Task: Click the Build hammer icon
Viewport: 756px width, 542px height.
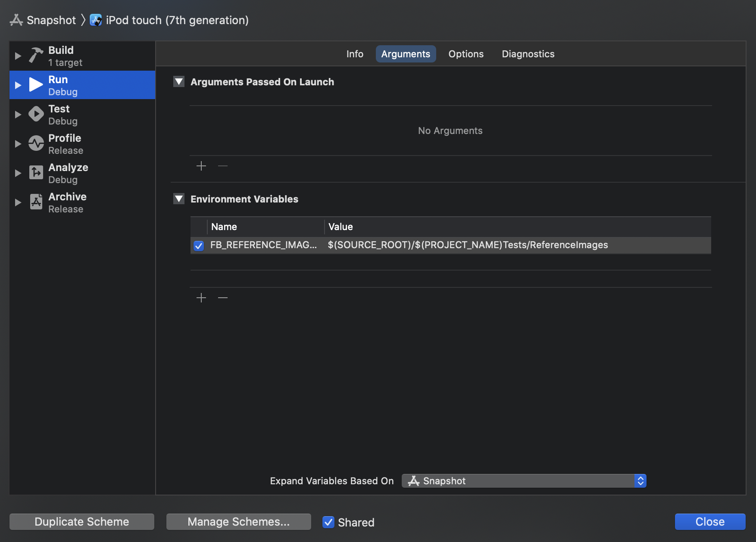Action: click(x=36, y=56)
